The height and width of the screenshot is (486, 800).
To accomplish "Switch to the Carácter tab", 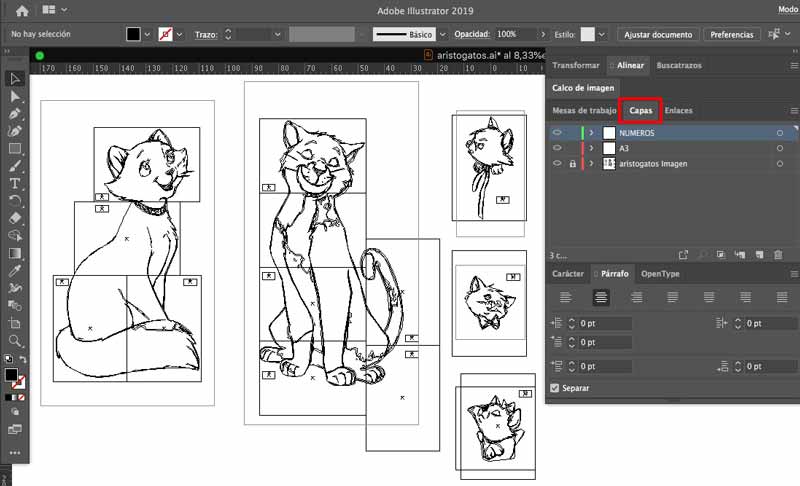I will (x=567, y=274).
